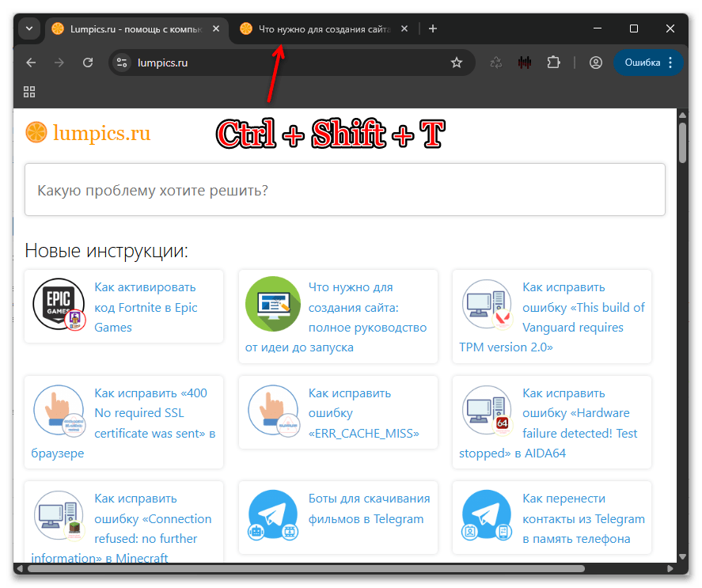Open the tab search dropdown arrow
The width and height of the screenshot is (702, 588).
pyautogui.click(x=29, y=28)
